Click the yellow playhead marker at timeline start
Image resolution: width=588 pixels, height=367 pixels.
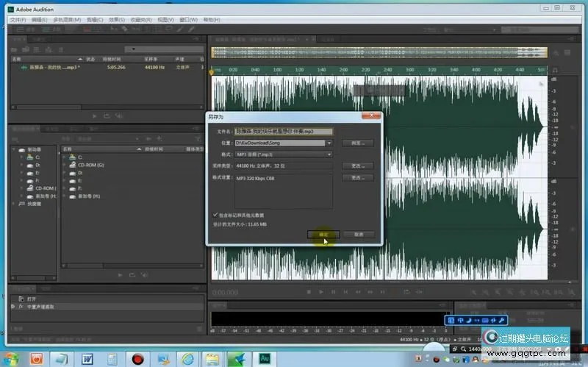pyautogui.click(x=212, y=72)
